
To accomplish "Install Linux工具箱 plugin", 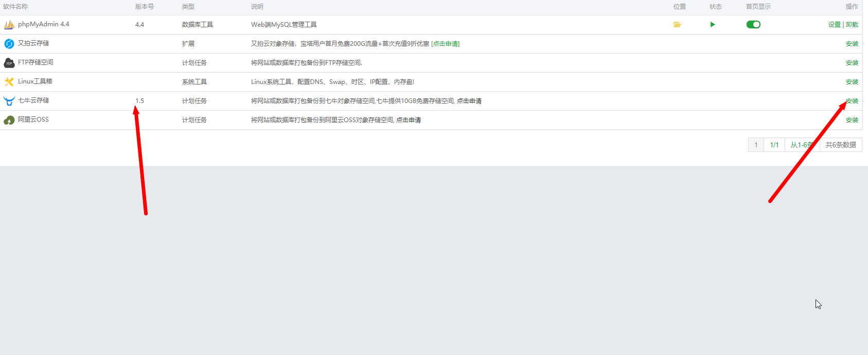I will pyautogui.click(x=852, y=82).
